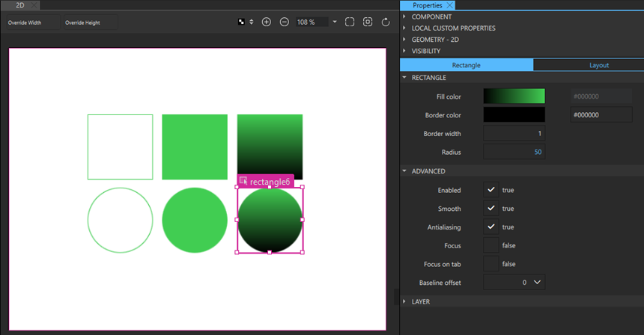Click the Override Width button
The width and height of the screenshot is (644, 335).
point(25,22)
